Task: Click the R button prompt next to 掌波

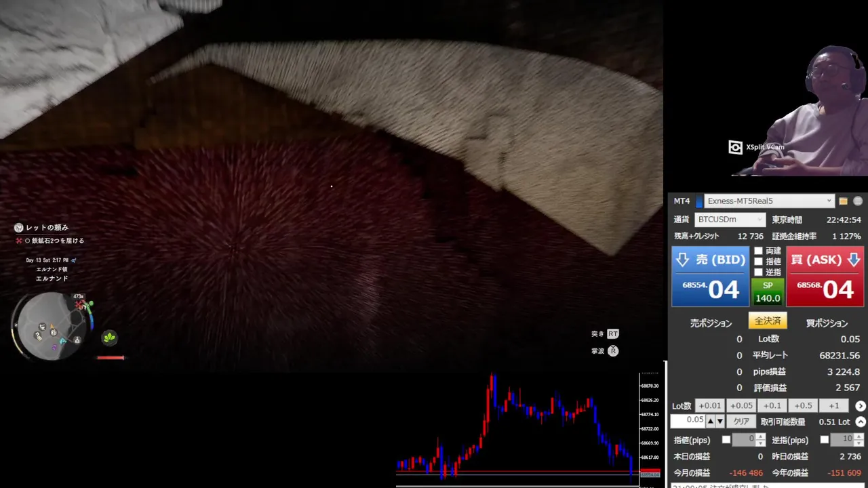Action: pyautogui.click(x=613, y=351)
